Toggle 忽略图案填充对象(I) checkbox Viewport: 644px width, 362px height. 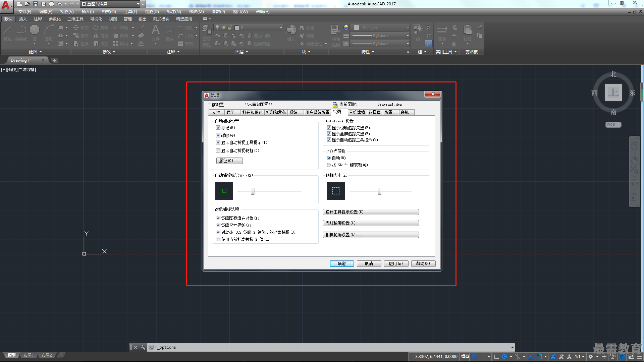point(218,218)
